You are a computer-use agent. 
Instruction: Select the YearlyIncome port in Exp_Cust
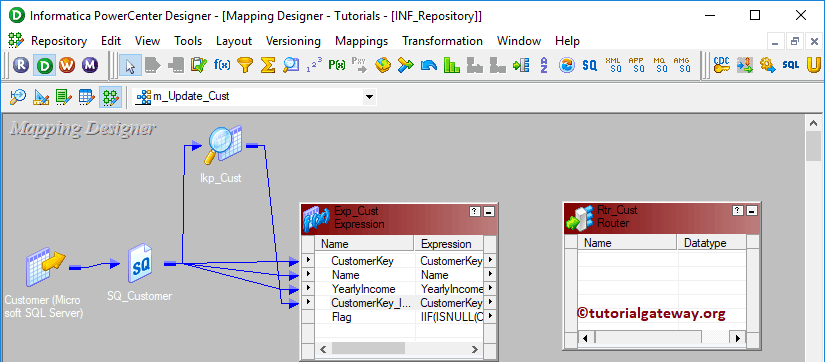pos(364,289)
